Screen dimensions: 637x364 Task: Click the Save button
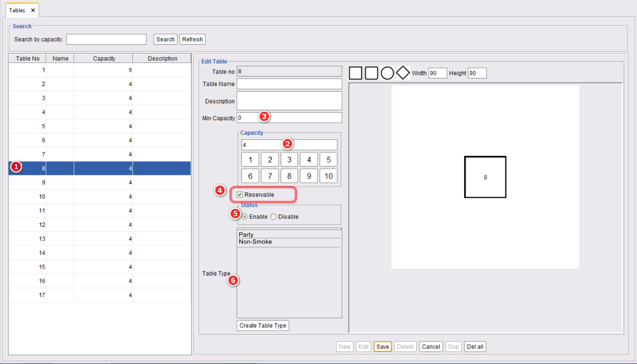pos(383,346)
